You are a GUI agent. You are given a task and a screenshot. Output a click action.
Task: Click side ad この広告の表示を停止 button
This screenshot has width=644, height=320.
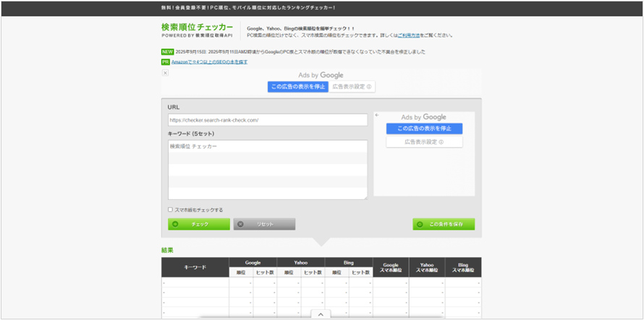coord(424,129)
